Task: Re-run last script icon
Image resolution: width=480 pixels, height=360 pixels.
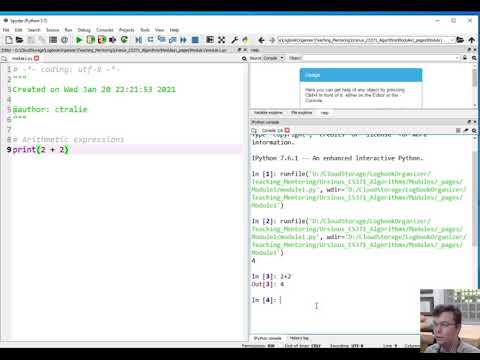Action: 124,40
